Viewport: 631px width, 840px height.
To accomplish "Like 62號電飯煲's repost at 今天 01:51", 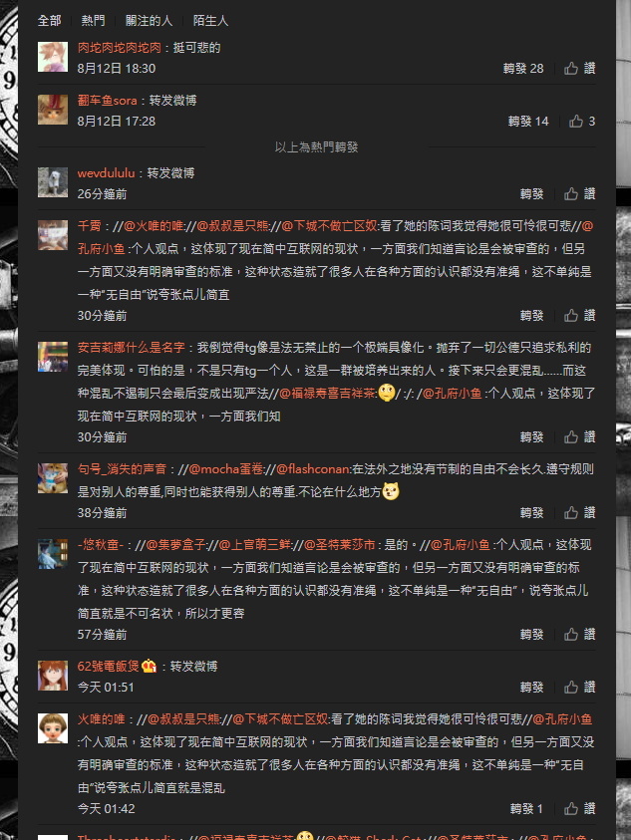I will [579, 687].
